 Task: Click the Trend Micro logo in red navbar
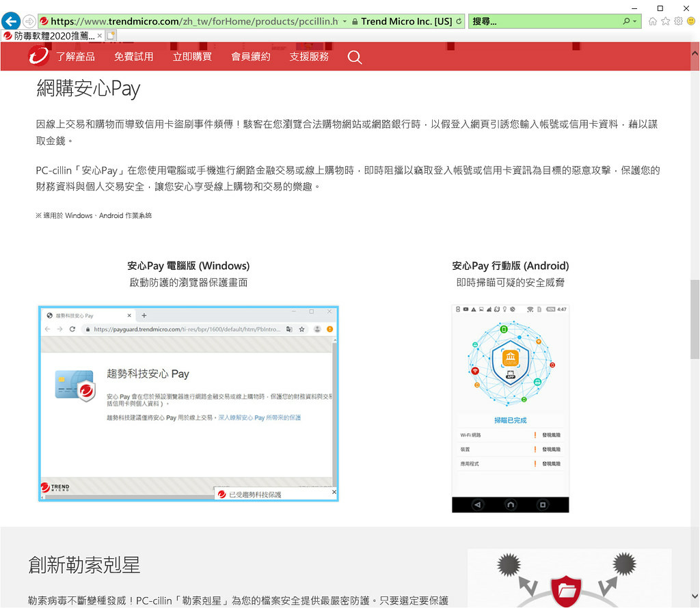38,56
